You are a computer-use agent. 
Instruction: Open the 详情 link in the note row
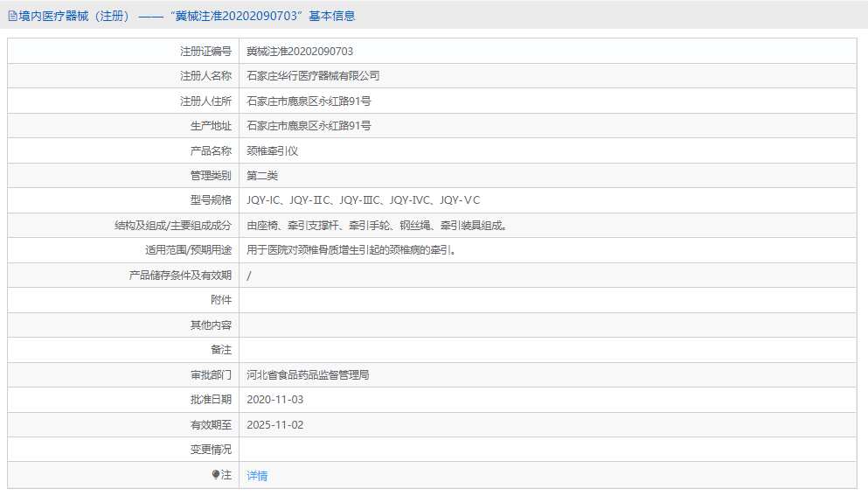point(257,476)
